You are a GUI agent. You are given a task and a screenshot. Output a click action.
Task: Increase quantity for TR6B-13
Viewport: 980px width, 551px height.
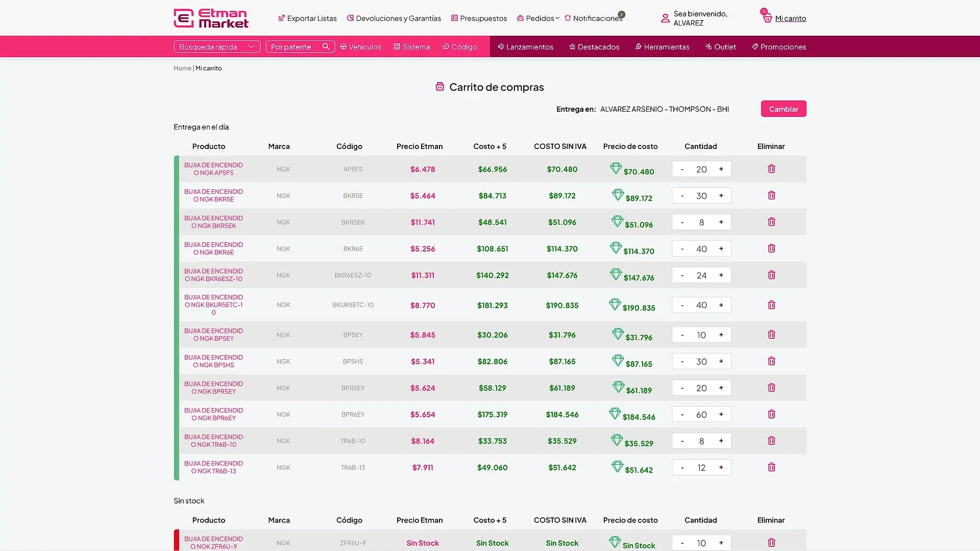coord(721,467)
